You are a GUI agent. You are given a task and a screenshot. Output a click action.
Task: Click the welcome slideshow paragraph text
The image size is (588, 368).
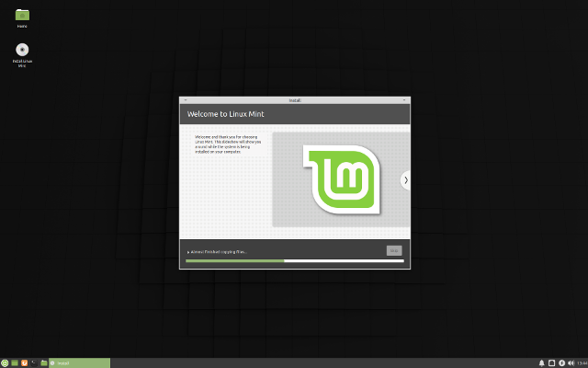(x=228, y=144)
